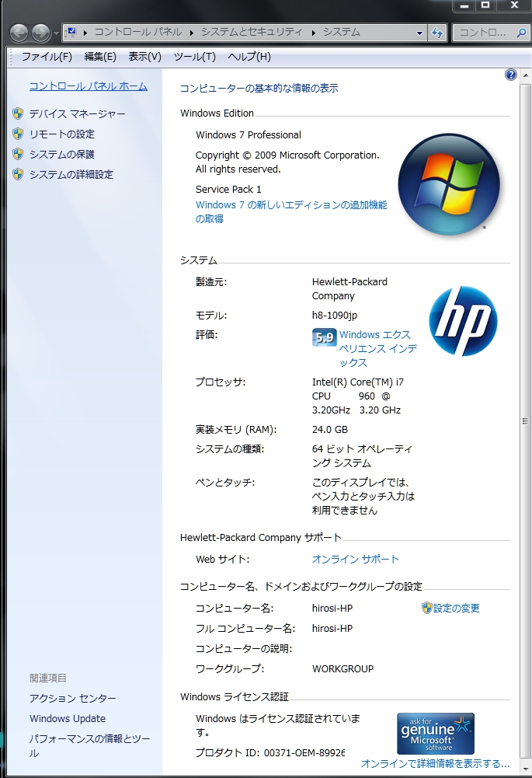This screenshot has height=778, width=532.
Task: Click the 5.9 experience index score badge
Action: click(325, 337)
